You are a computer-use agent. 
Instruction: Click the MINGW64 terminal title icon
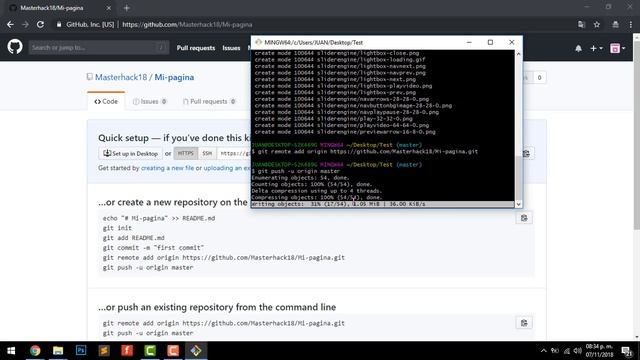click(258, 42)
